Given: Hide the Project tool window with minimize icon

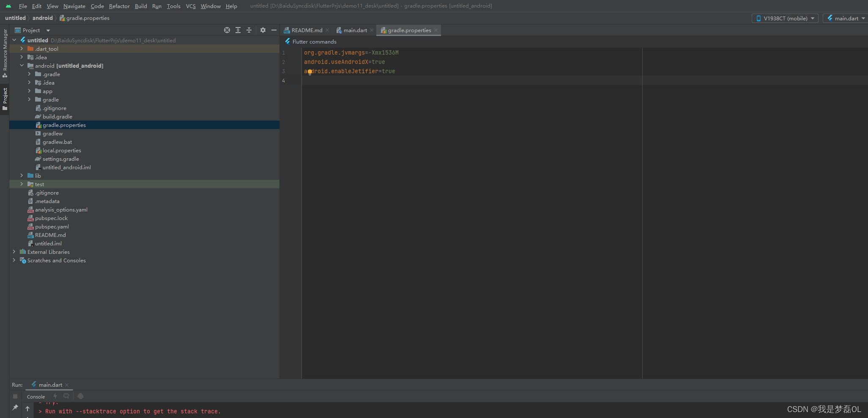Looking at the screenshot, I should 274,30.
